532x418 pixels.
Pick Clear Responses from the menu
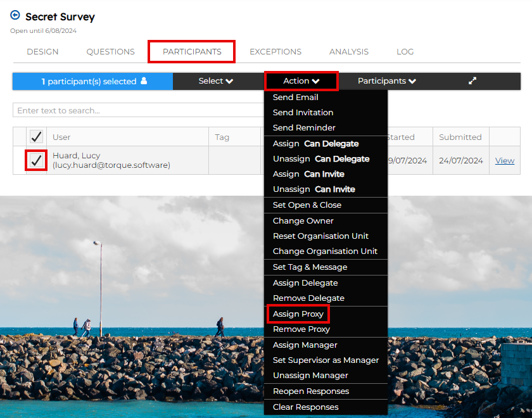pos(305,407)
